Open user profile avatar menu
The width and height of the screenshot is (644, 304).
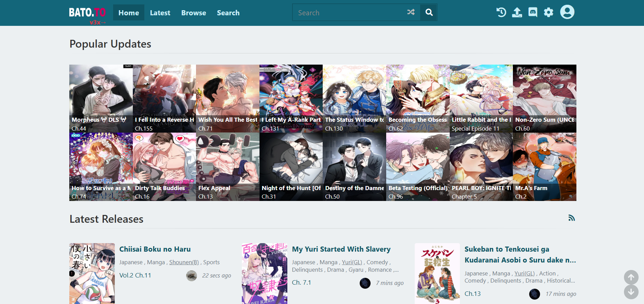click(567, 12)
